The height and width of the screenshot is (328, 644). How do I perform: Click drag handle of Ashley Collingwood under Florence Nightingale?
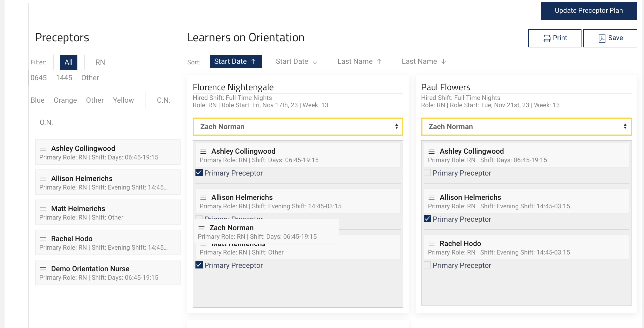[203, 152]
